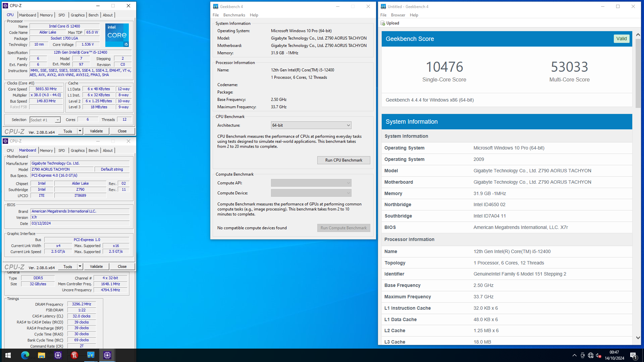This screenshot has height=362, width=644.
Task: Open File menu in Untitled Geekbench window
Action: [383, 15]
